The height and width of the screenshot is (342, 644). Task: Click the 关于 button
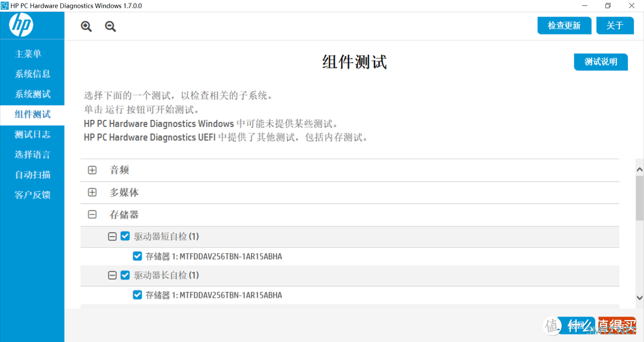(x=615, y=26)
